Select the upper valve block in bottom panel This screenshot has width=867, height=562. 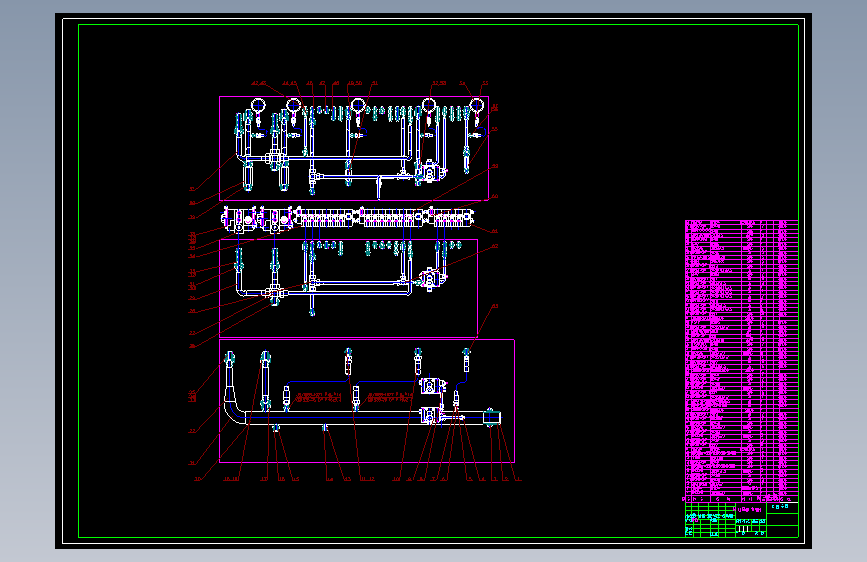point(432,386)
